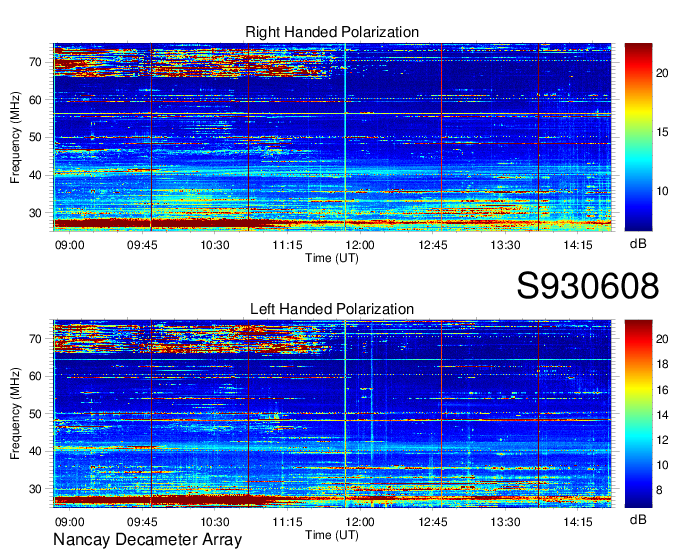The image size is (680, 552).
Task: Click 12:45 tick on left-handed time axis
Action: pos(433,522)
